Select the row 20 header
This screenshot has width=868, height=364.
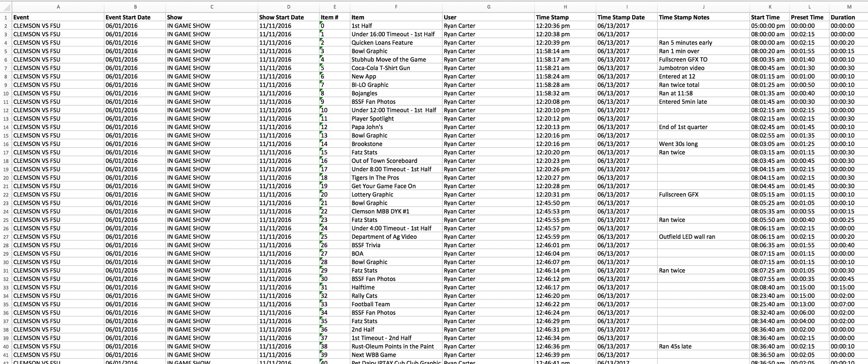coord(6,178)
